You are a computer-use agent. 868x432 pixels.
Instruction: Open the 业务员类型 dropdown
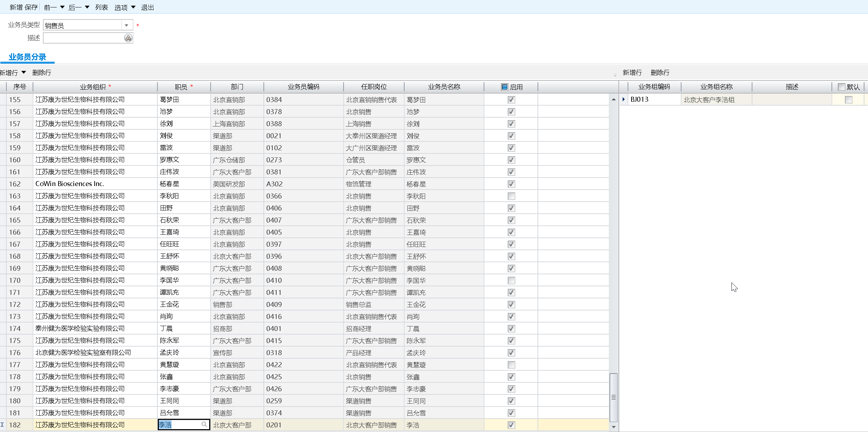127,25
